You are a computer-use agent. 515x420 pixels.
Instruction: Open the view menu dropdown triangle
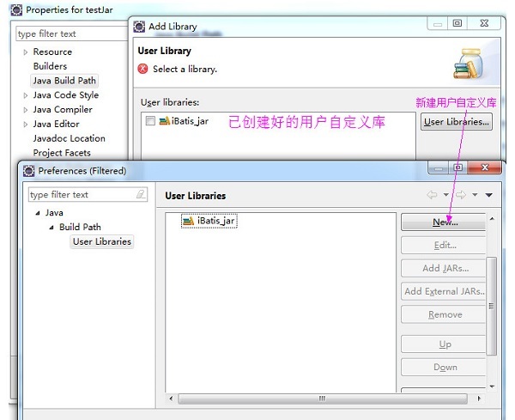click(x=488, y=195)
